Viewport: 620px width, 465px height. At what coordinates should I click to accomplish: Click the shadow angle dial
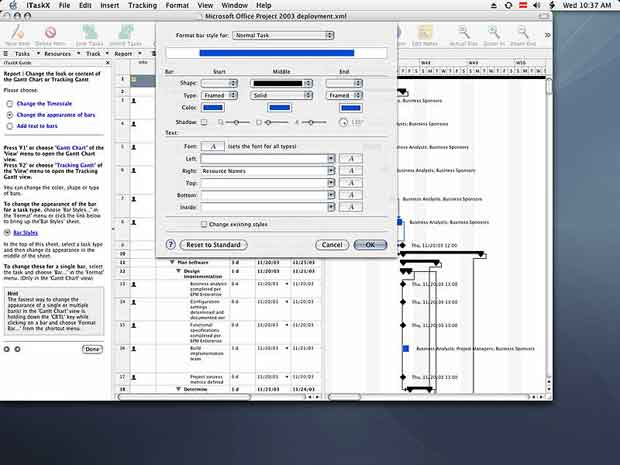tap(344, 123)
